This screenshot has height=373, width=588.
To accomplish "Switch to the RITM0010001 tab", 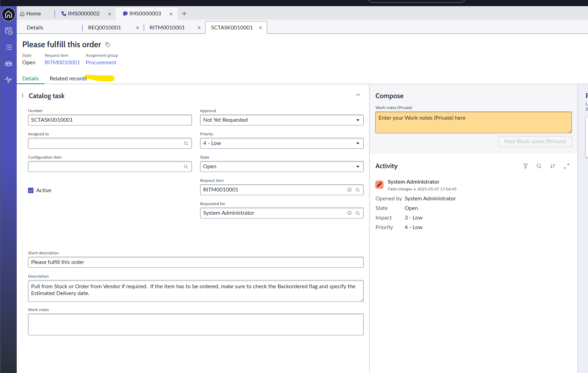I will 167,27.
